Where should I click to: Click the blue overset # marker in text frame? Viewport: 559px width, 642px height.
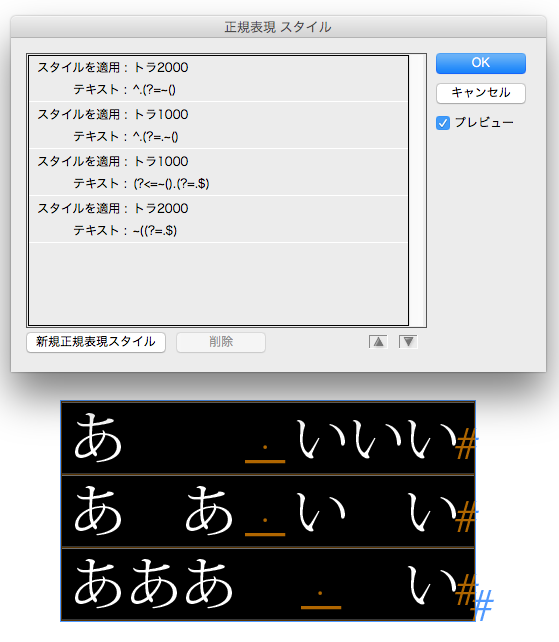(483, 605)
